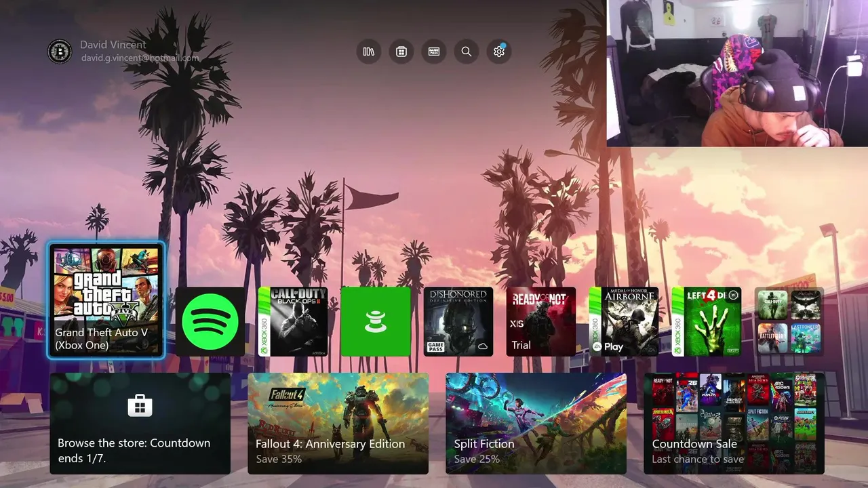Open the Game Pass icon in top bar
The height and width of the screenshot is (488, 868).
tap(434, 52)
